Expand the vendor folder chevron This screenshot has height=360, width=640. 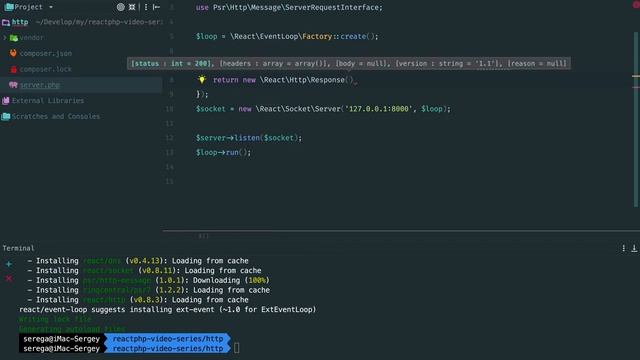tap(5, 38)
